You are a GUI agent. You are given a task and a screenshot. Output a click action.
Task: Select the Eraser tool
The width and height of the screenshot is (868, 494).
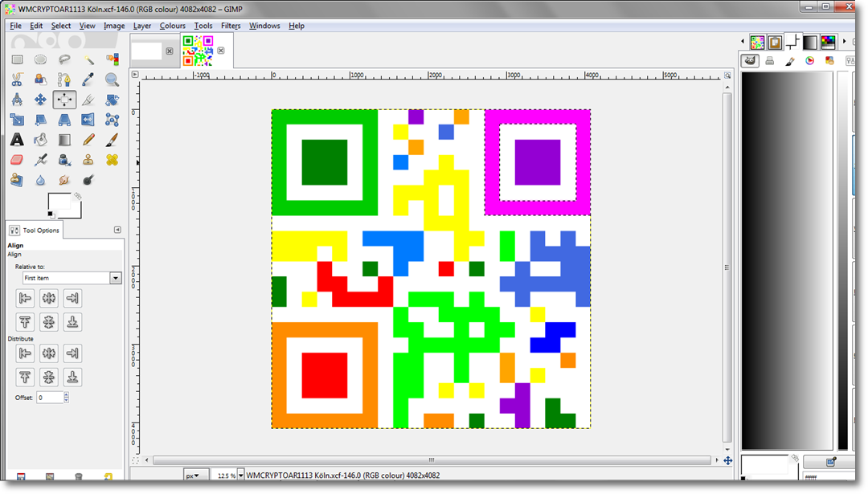point(17,160)
